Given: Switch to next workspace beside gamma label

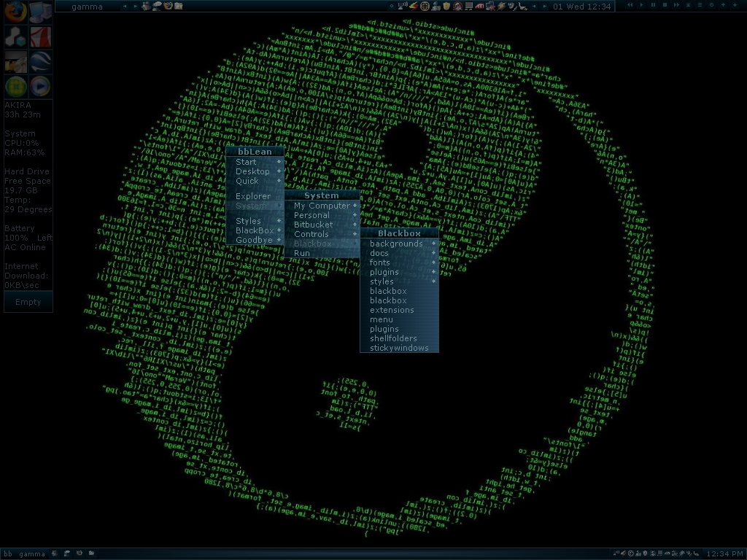Looking at the screenshot, I should pyautogui.click(x=135, y=6).
